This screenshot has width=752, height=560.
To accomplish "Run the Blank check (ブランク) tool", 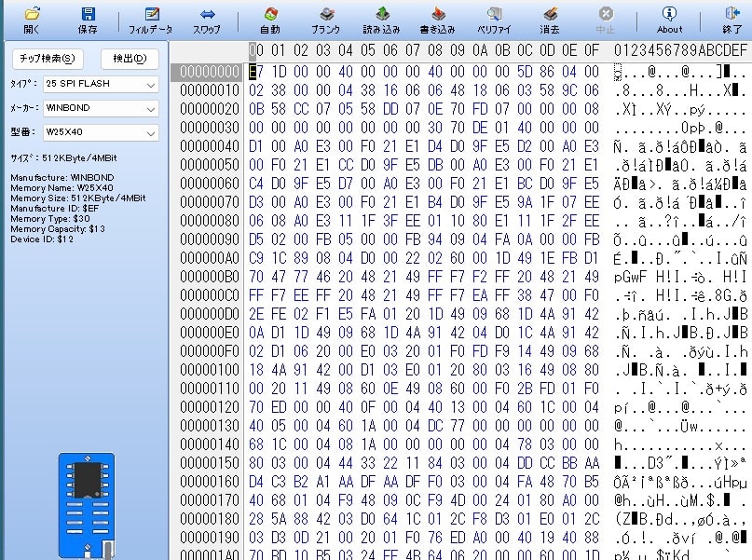I will point(326,20).
